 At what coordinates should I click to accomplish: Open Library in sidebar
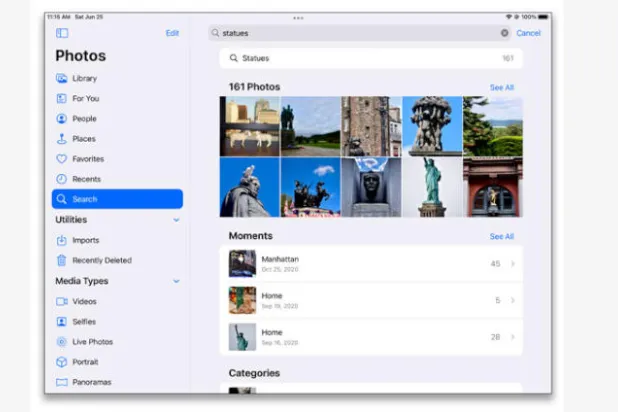(x=84, y=78)
